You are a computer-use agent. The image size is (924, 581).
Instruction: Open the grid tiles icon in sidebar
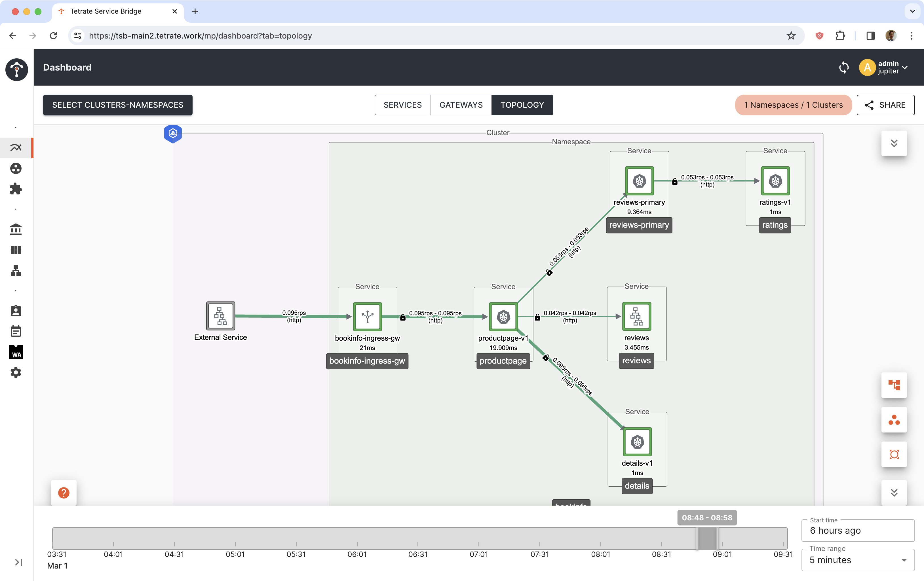16,250
